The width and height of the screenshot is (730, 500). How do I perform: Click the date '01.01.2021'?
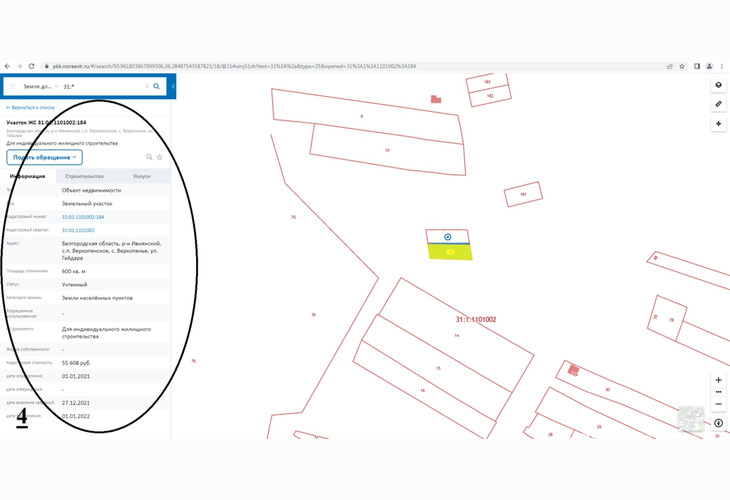[x=76, y=376]
